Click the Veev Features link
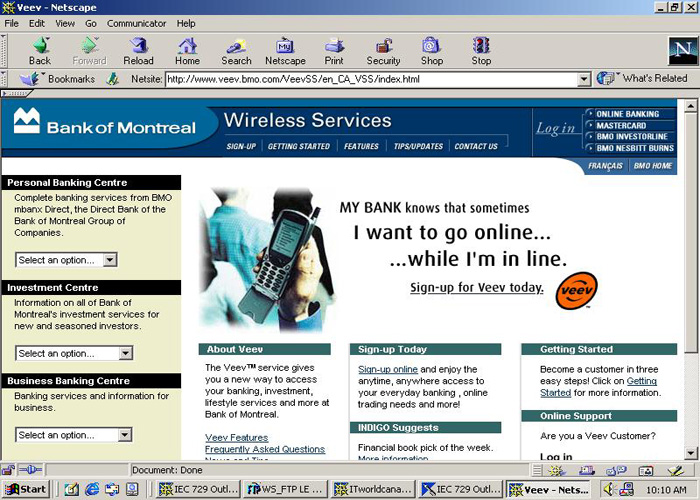 [x=237, y=438]
